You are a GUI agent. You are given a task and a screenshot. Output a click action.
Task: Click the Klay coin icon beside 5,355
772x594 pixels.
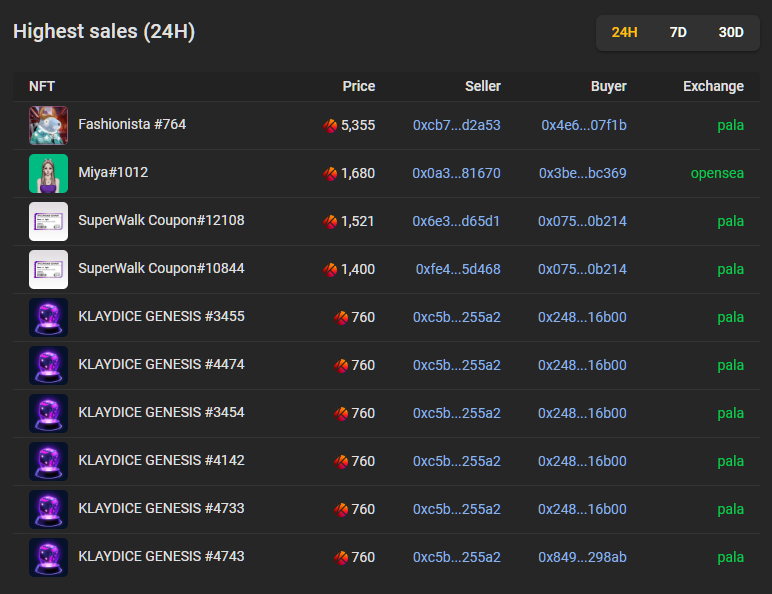[330, 126]
